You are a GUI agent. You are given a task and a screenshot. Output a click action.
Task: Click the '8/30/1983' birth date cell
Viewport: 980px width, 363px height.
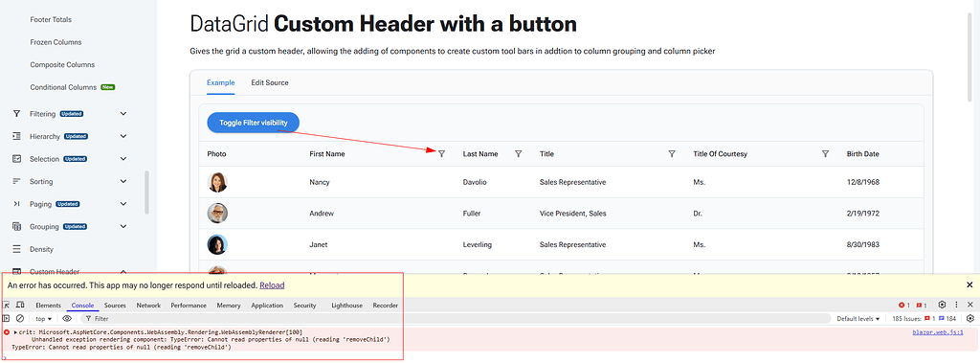click(x=863, y=244)
